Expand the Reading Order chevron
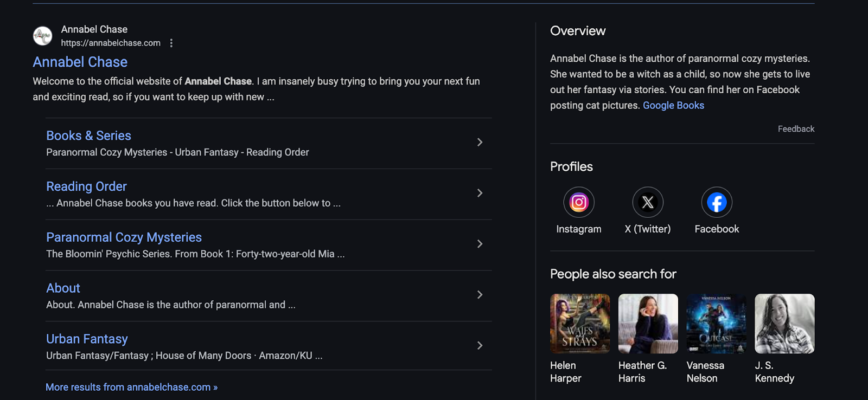Image resolution: width=868 pixels, height=400 pixels. coord(480,193)
